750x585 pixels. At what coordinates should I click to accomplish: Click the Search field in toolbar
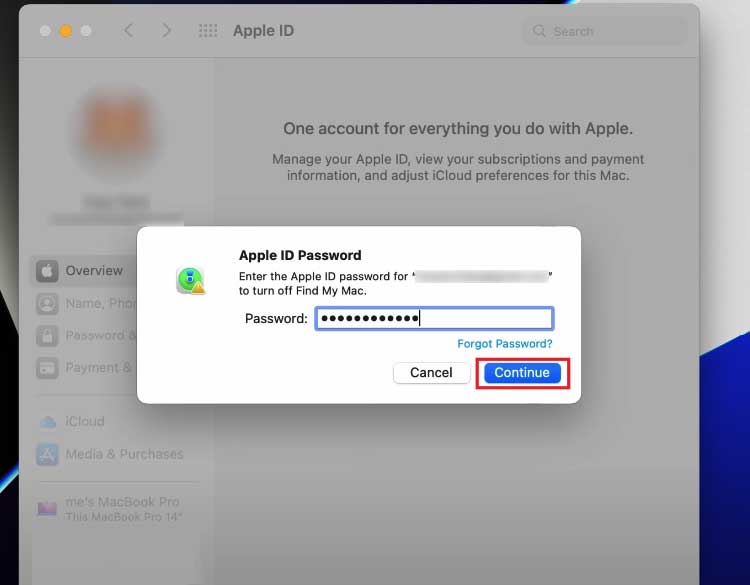pyautogui.click(x=605, y=31)
